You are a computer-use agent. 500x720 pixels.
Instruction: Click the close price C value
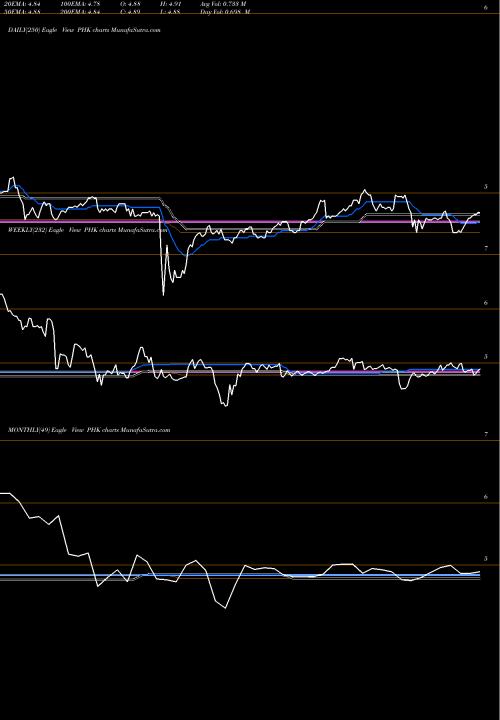(130, 12)
